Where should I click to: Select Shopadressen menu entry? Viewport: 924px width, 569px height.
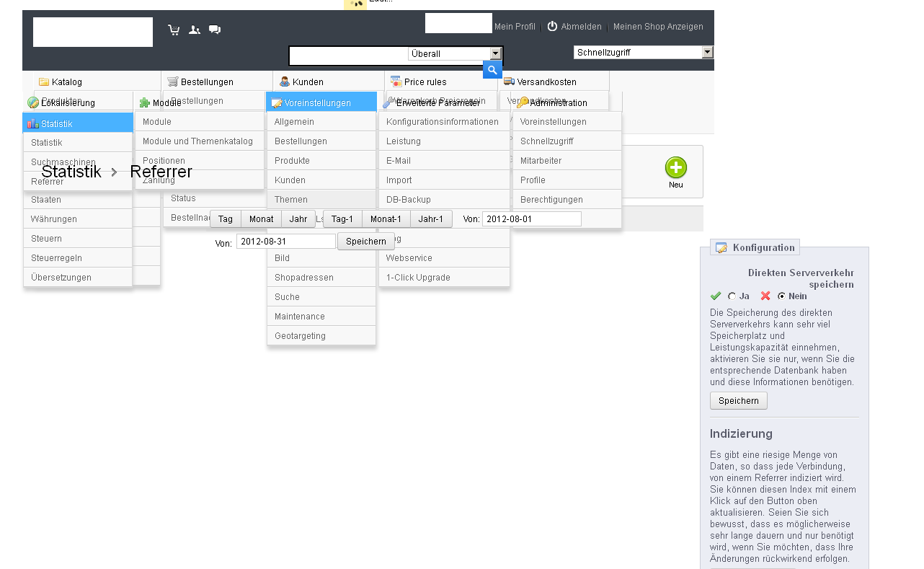[x=321, y=277]
